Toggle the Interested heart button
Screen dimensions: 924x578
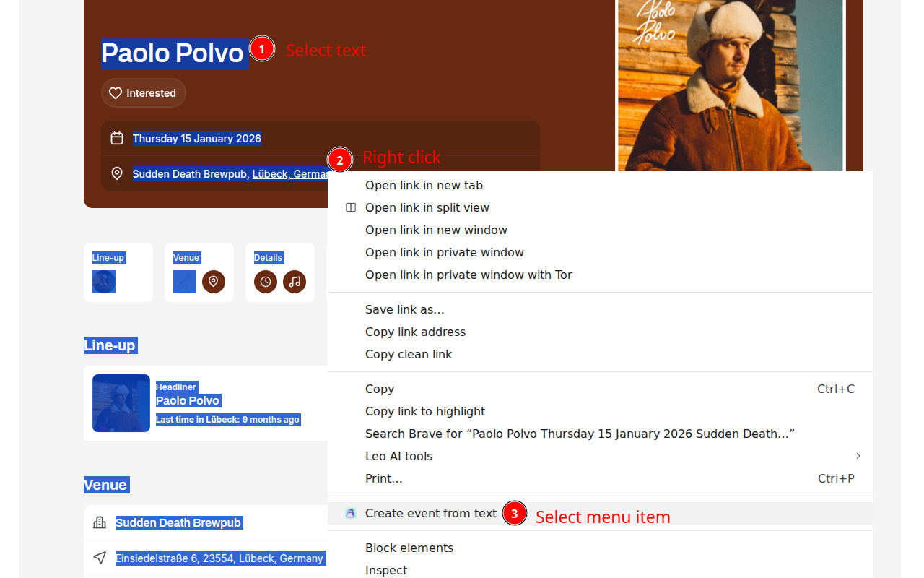[x=143, y=92]
